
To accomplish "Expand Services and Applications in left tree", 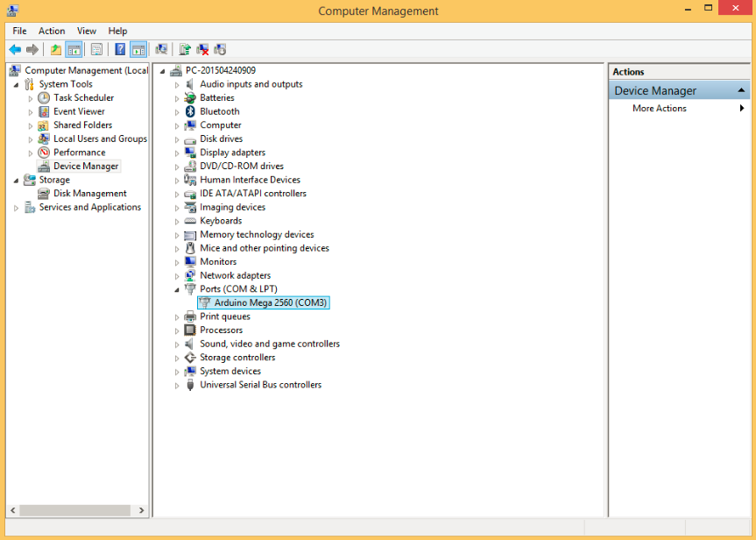I will (16, 208).
